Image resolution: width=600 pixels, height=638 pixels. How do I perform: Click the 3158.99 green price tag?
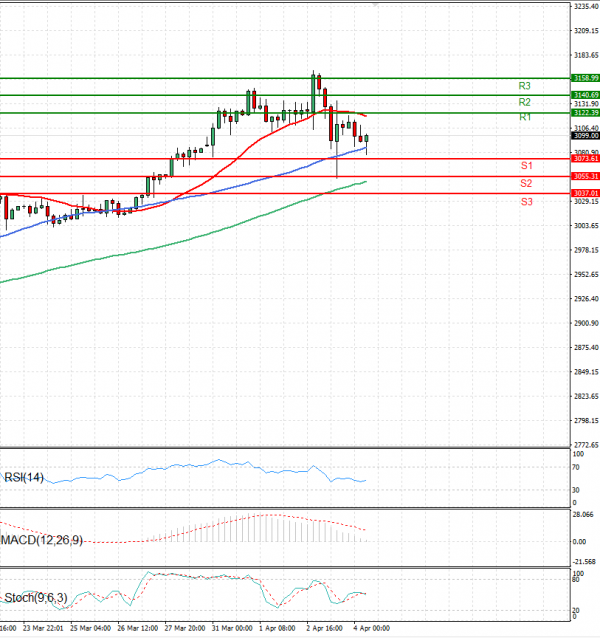(585, 77)
